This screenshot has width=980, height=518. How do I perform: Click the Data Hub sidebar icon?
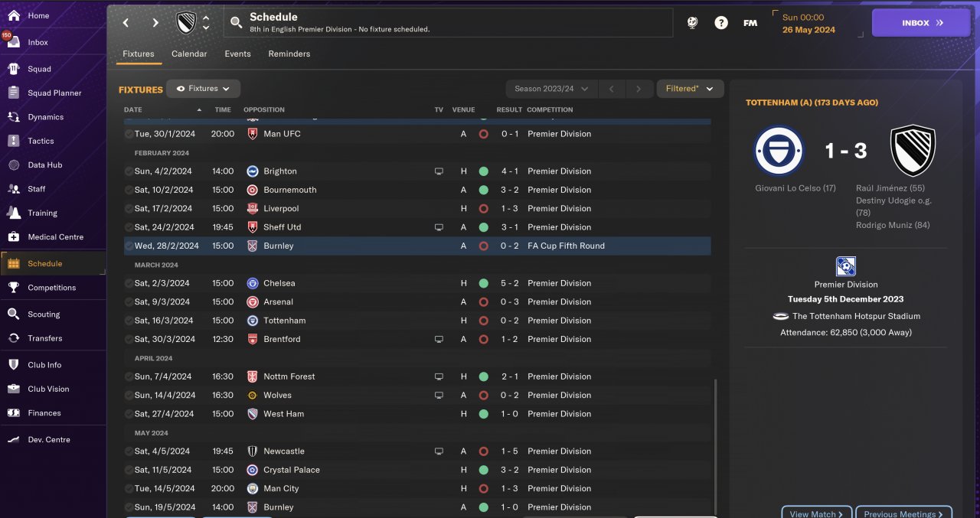pyautogui.click(x=13, y=165)
